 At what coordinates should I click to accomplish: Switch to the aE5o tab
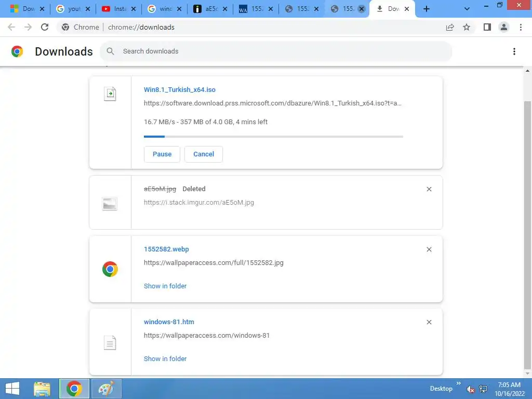pyautogui.click(x=211, y=9)
